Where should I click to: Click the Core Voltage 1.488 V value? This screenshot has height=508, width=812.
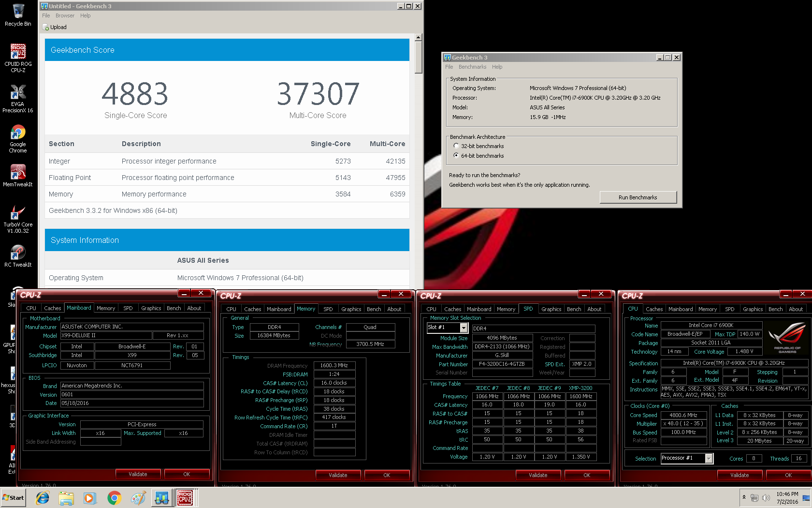point(744,352)
